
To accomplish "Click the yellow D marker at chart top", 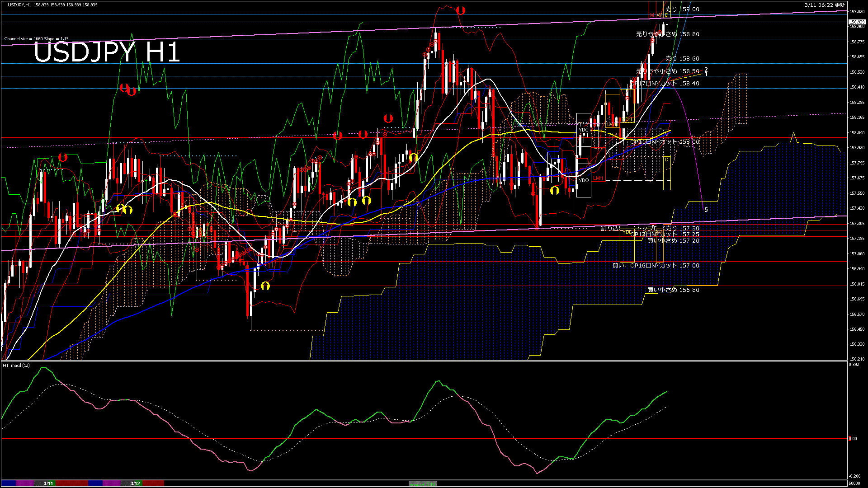I will coord(666,15).
